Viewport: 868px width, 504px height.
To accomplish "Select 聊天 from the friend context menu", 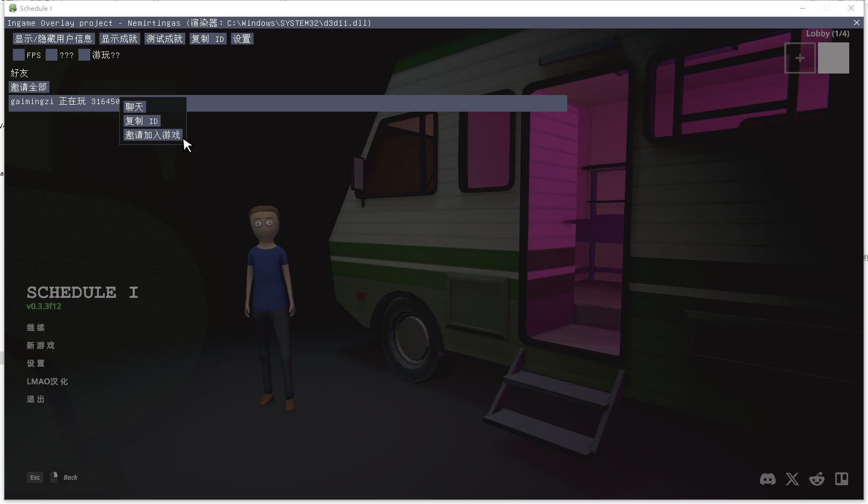I will [134, 107].
